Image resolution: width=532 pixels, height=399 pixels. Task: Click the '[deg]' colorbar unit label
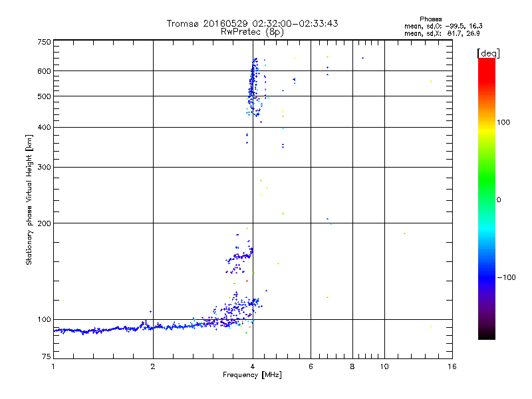(x=488, y=53)
